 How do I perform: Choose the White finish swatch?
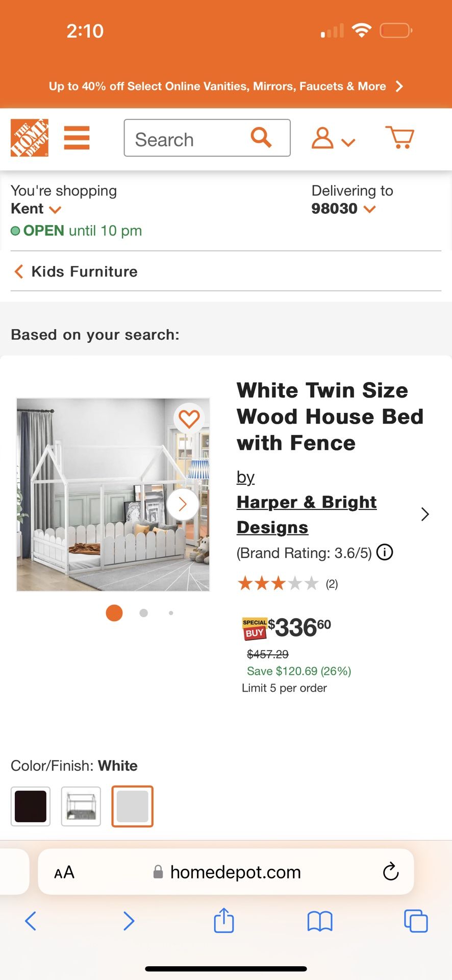click(x=132, y=806)
